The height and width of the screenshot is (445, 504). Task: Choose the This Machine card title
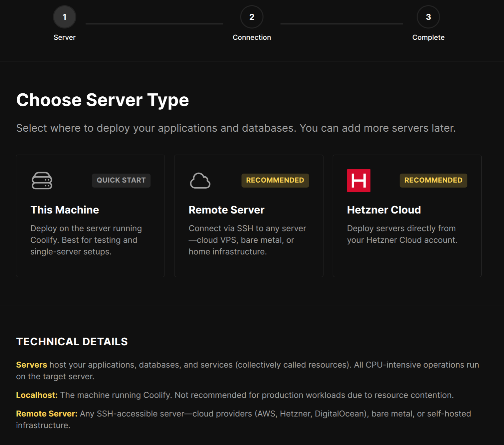point(65,210)
